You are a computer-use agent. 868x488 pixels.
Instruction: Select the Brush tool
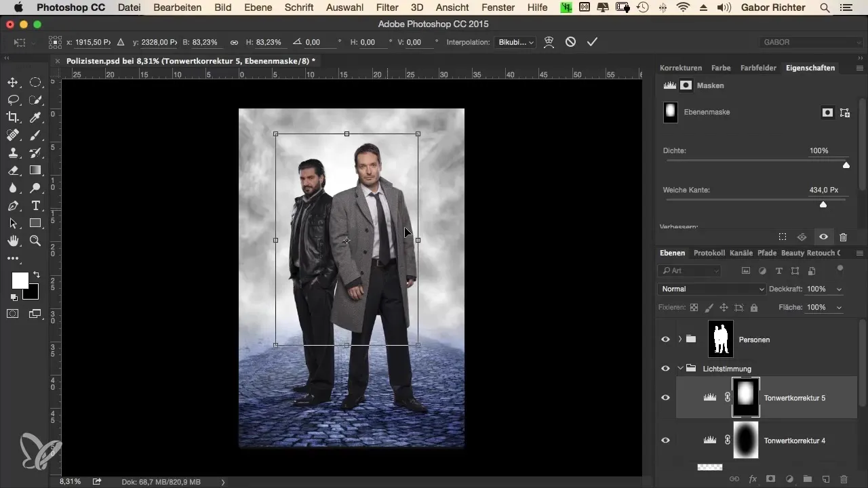click(x=35, y=135)
